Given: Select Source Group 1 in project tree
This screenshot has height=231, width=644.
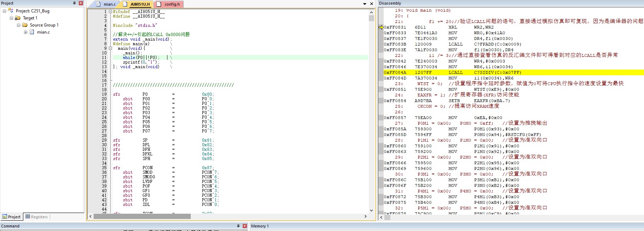Looking at the screenshot, I should (44, 25).
